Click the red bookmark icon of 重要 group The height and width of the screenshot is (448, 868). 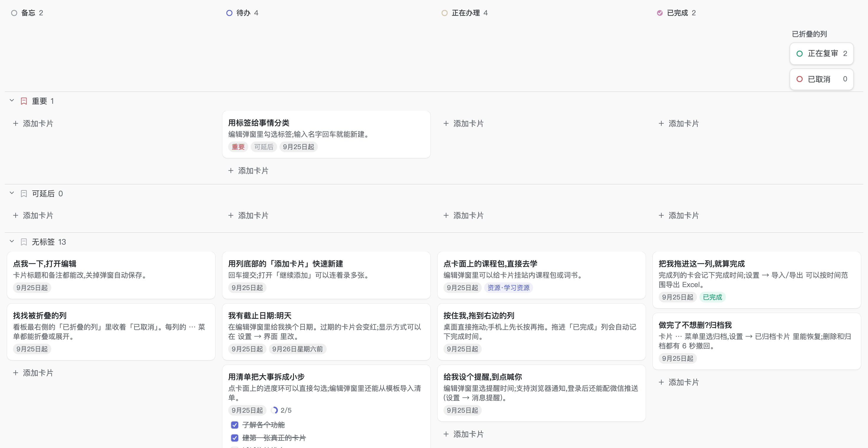point(24,101)
